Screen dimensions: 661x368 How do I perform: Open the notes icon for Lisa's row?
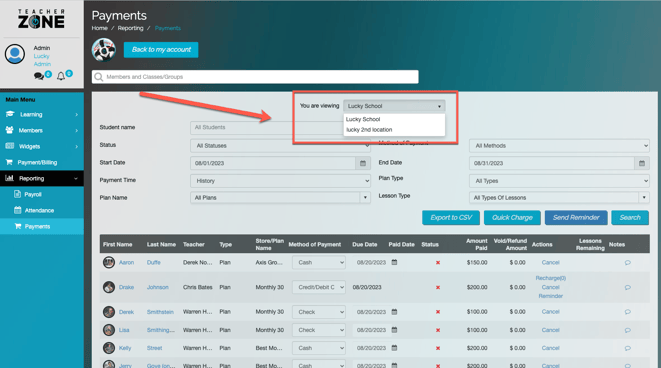(627, 330)
